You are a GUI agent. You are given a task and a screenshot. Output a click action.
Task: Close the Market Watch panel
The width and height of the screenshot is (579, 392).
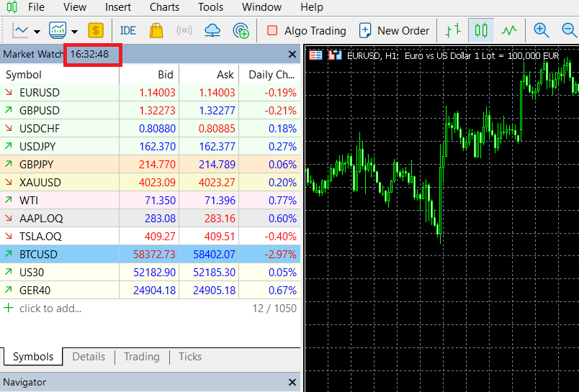tap(292, 55)
